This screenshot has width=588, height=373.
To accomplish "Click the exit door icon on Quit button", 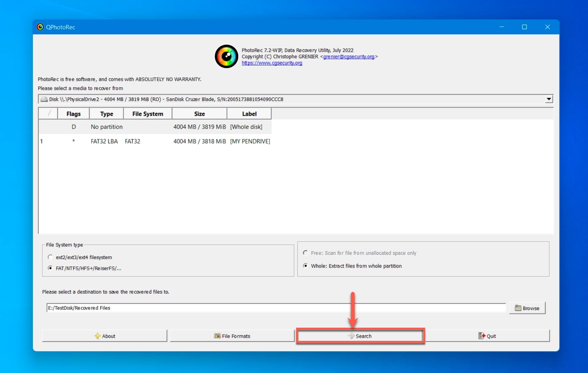I will click(x=482, y=336).
